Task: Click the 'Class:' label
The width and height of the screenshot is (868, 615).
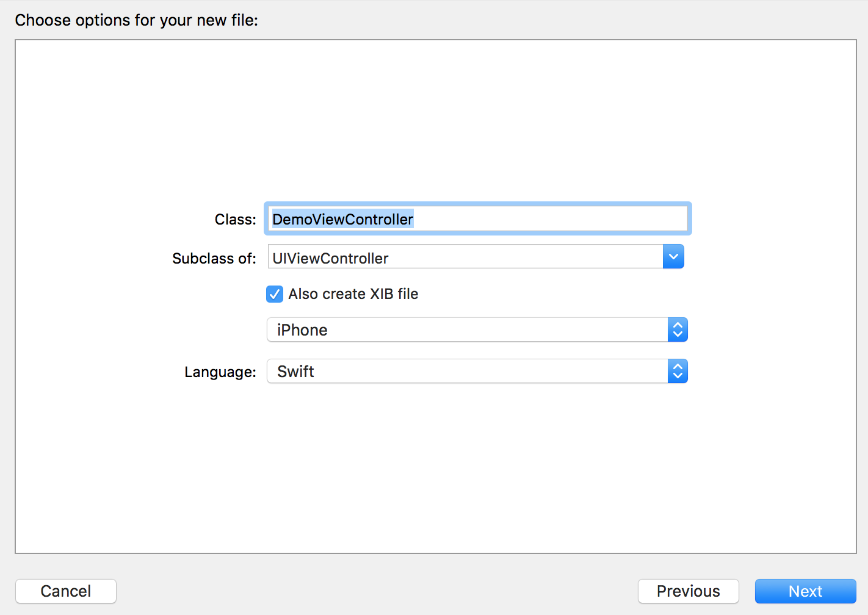Action: tap(236, 219)
